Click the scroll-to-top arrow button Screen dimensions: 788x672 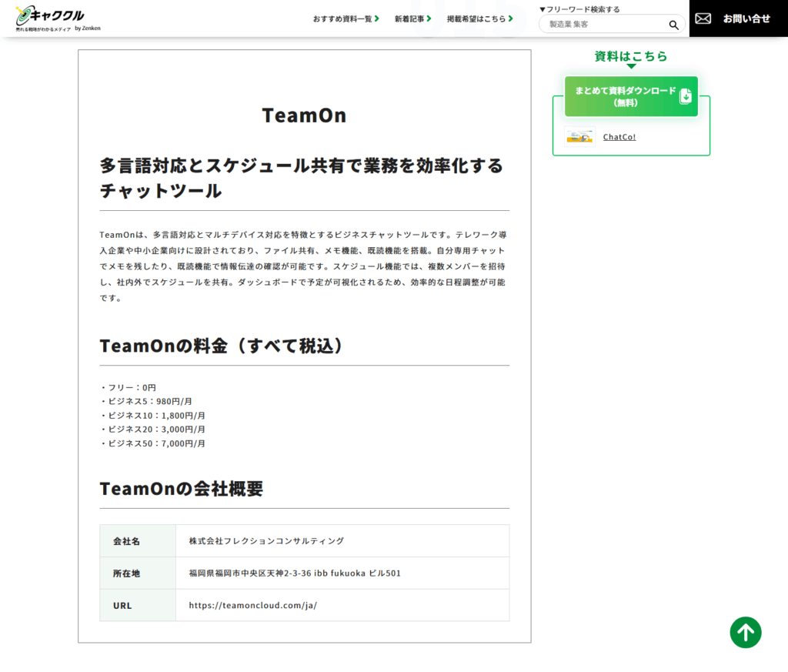click(x=745, y=632)
